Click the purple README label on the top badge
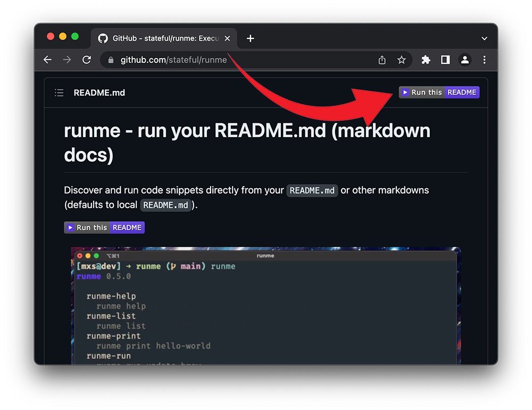Viewport: 532px width, 410px height. pos(462,92)
